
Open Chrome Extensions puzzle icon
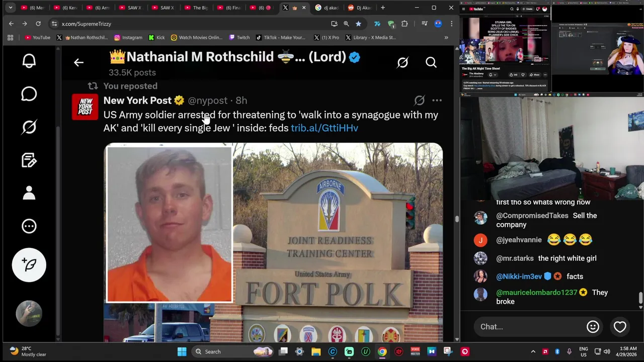pyautogui.click(x=404, y=24)
